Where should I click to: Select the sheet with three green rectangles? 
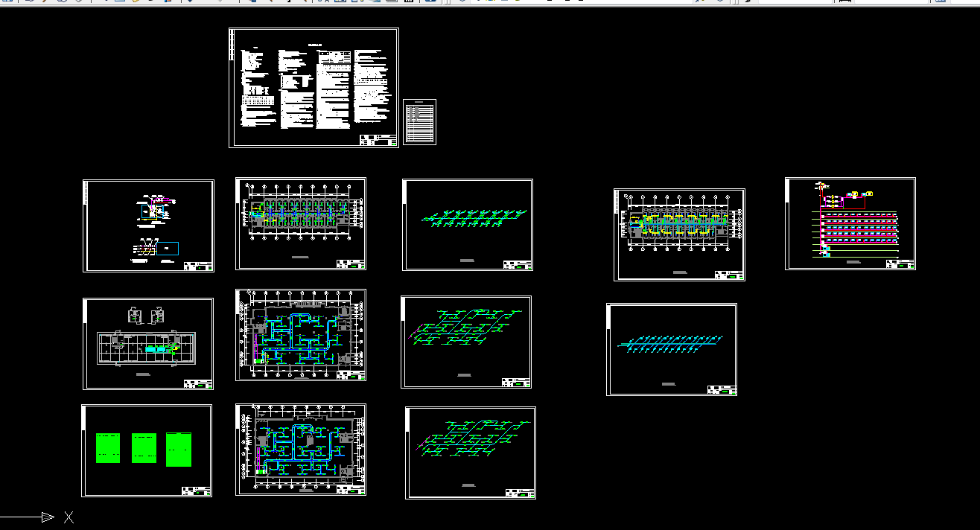[x=147, y=451]
